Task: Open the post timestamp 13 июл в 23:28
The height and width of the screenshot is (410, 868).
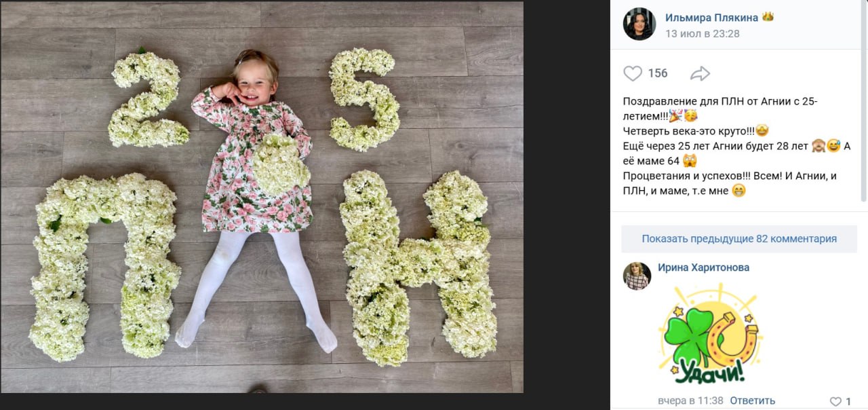Action: (x=702, y=33)
